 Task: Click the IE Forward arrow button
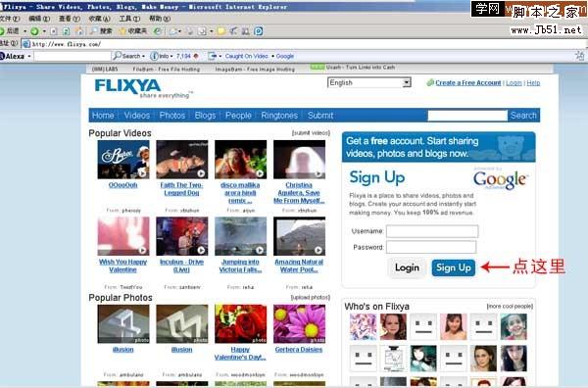tap(34, 31)
